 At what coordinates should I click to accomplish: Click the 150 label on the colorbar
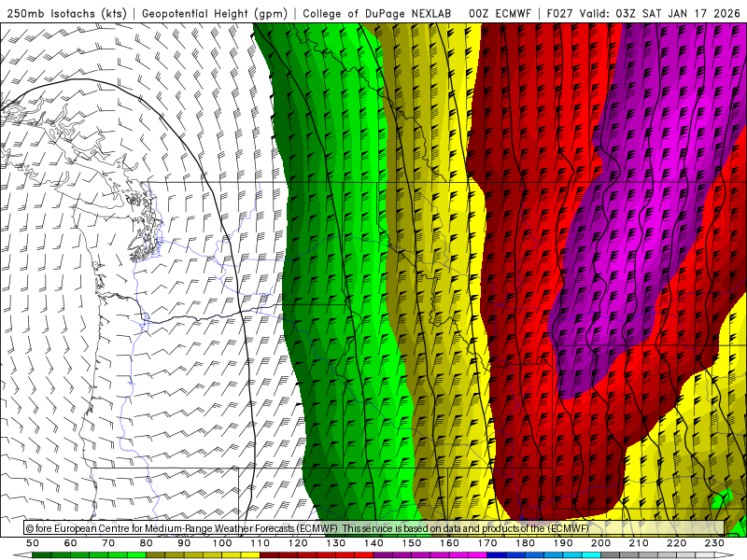click(412, 543)
